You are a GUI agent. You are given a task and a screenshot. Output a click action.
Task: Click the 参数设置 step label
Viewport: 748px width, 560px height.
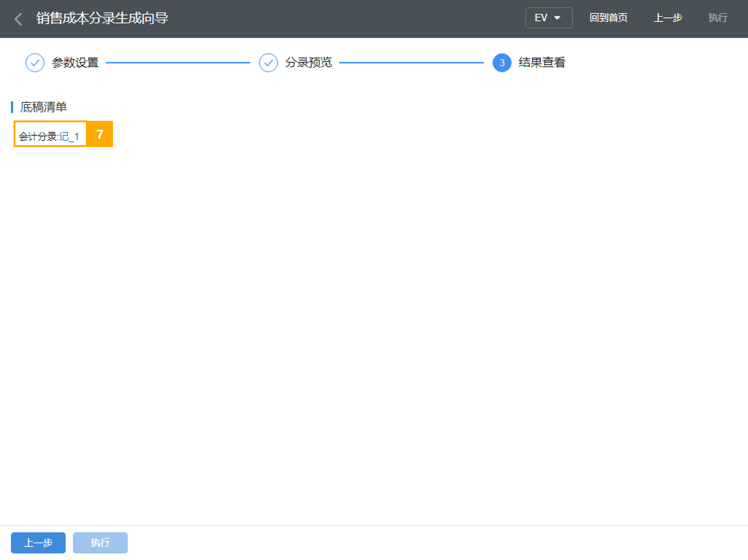click(x=75, y=63)
